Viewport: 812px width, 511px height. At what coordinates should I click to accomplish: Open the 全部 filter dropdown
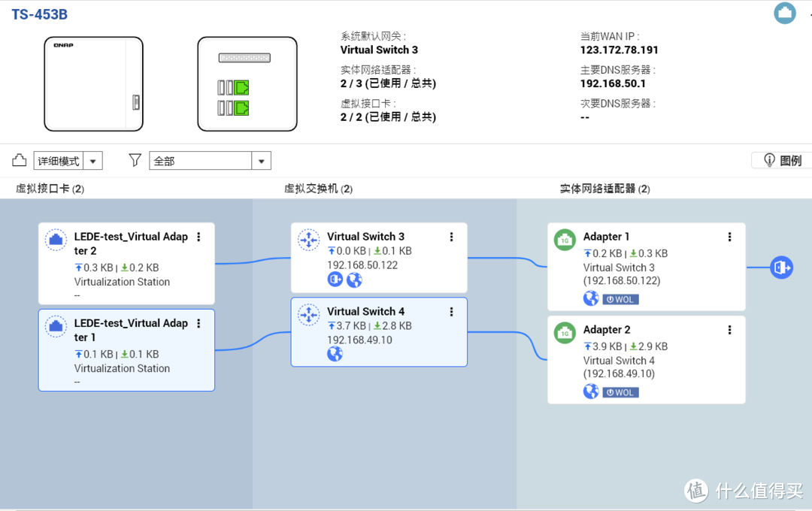261,160
